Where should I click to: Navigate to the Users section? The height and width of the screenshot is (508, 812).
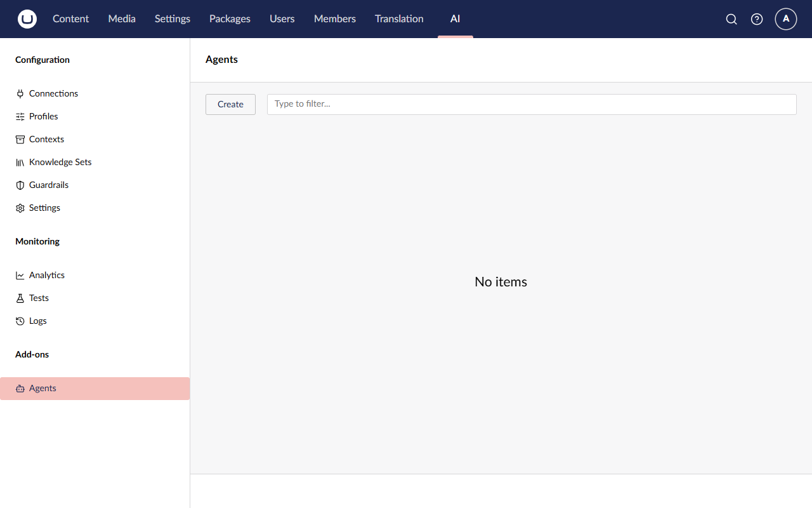282,19
